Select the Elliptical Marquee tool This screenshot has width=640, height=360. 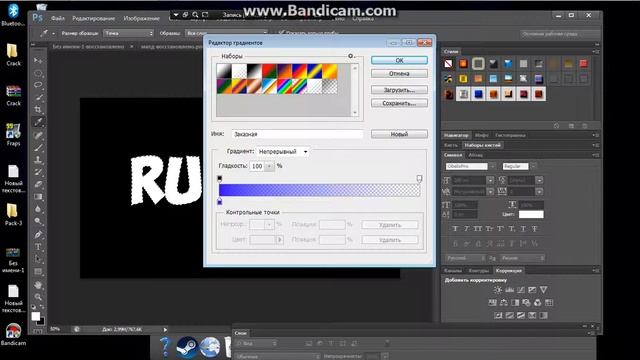coord(38,73)
